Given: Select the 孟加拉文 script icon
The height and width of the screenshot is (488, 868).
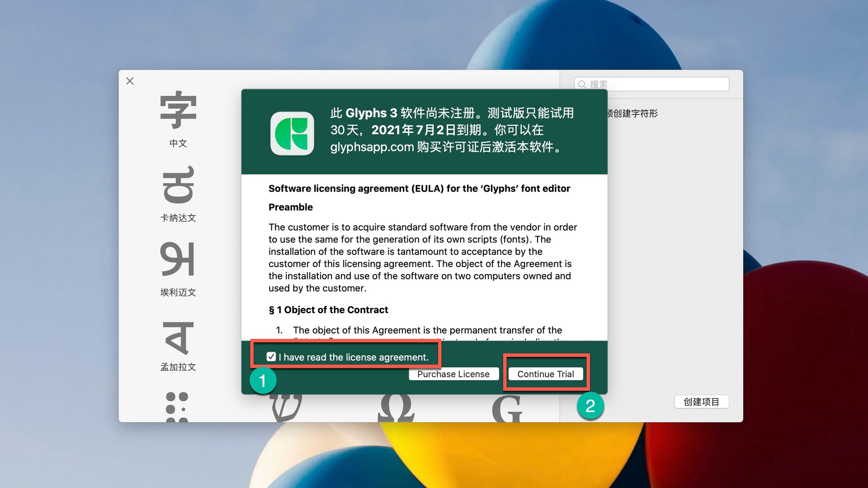Looking at the screenshot, I should 178,339.
